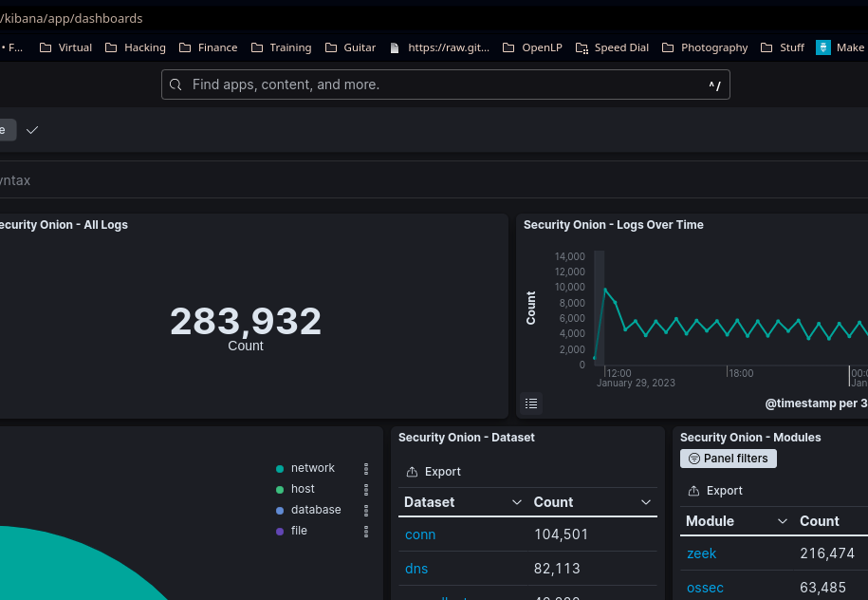Click the file legend label
Viewport: 868px width, 600px height.
[x=299, y=531]
